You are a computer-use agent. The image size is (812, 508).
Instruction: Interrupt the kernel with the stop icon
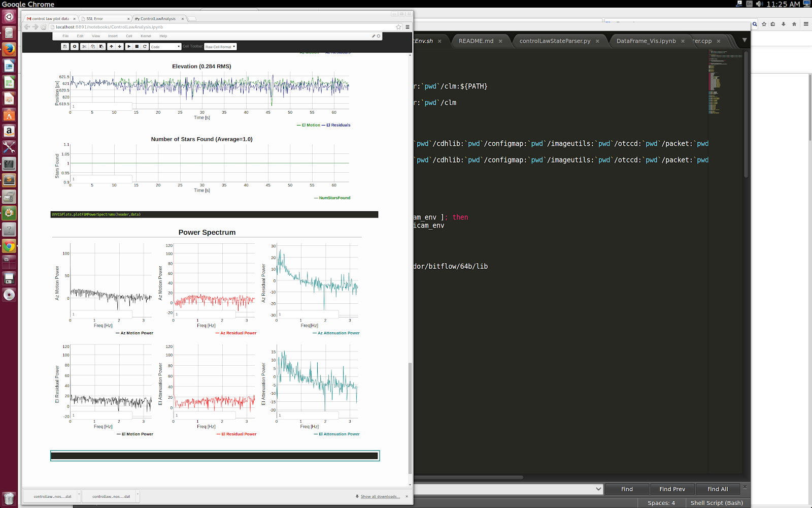(137, 47)
